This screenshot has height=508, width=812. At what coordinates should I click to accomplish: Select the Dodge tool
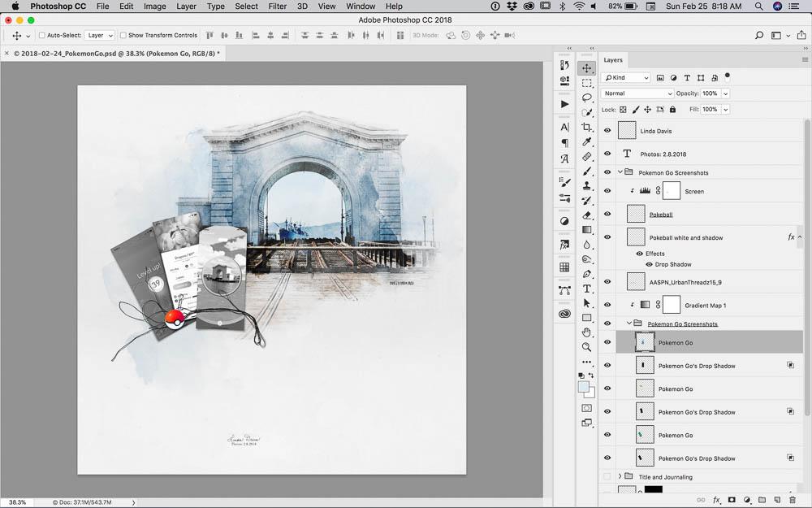[x=586, y=259]
